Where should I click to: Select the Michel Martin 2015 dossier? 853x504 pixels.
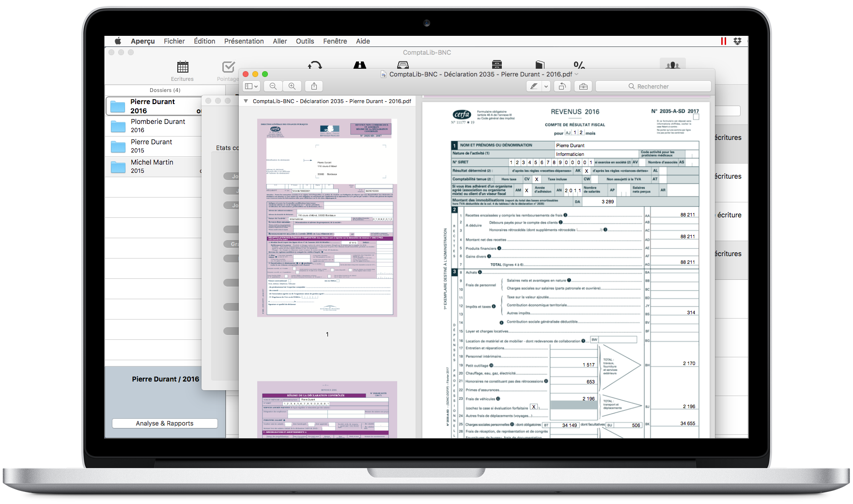[x=154, y=167]
